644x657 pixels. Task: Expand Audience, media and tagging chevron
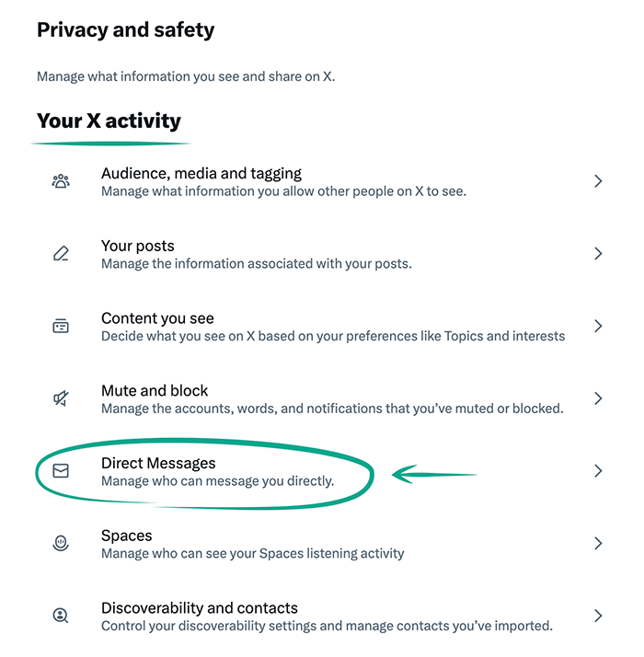598,181
